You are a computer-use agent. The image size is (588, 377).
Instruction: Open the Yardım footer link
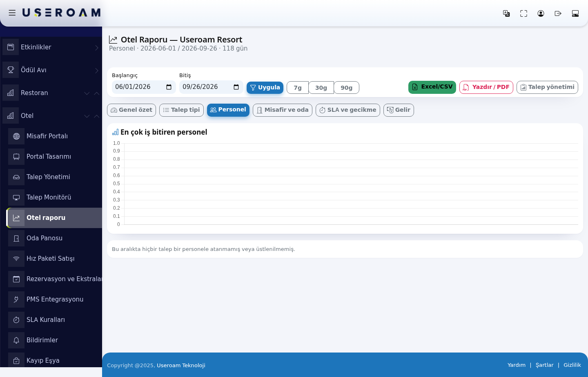click(517, 365)
